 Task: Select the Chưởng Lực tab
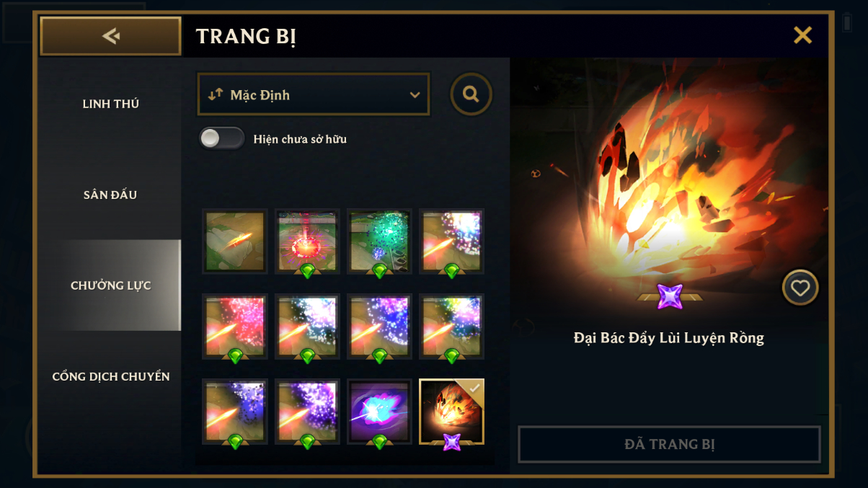(x=111, y=285)
